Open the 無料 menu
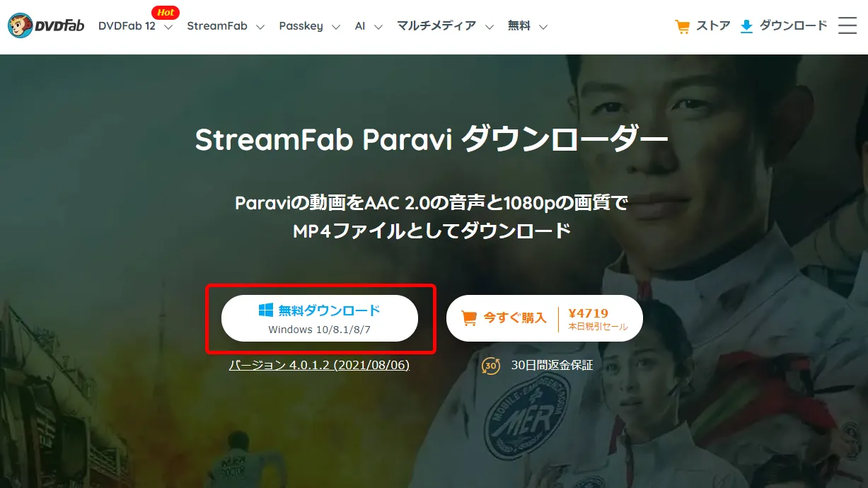The image size is (868, 488). pyautogui.click(x=519, y=26)
